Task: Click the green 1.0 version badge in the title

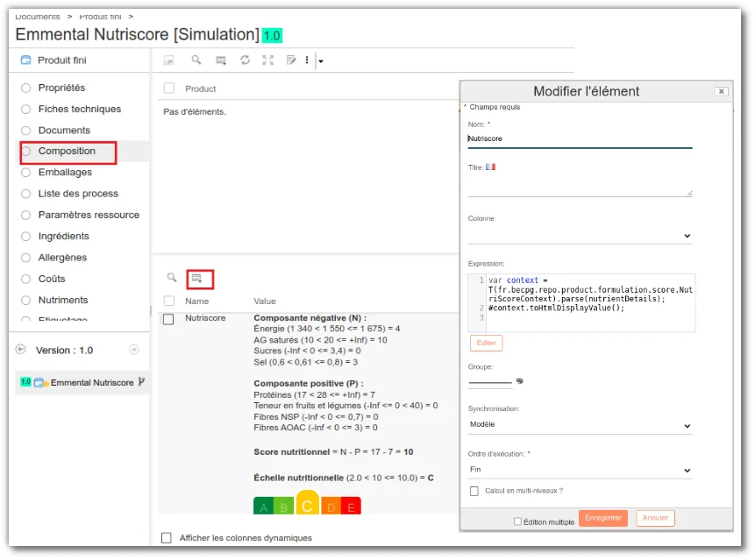Action: coord(272,36)
